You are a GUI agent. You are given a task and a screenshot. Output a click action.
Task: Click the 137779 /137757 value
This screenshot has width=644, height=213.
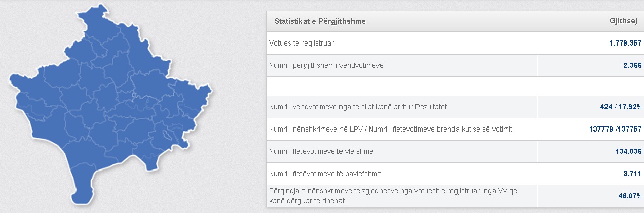coord(612,129)
